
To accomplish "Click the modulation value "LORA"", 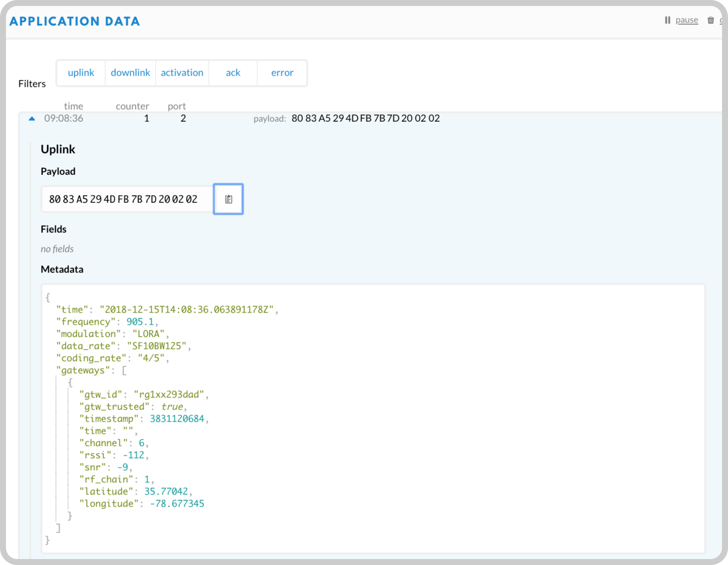I will click(148, 334).
